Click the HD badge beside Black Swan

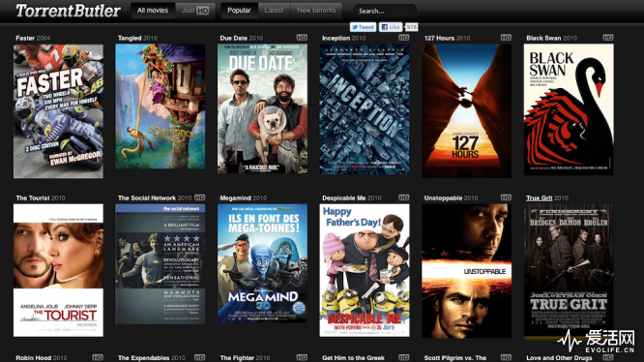pos(608,38)
